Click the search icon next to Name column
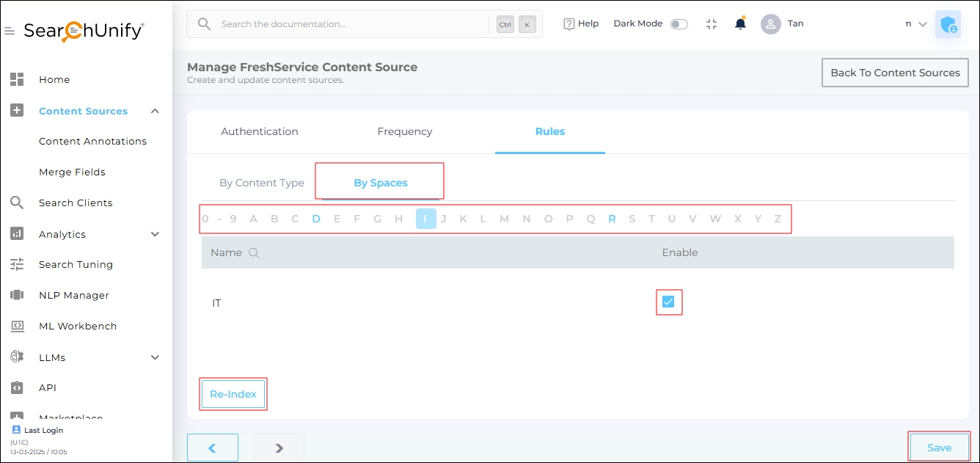 pos(254,252)
